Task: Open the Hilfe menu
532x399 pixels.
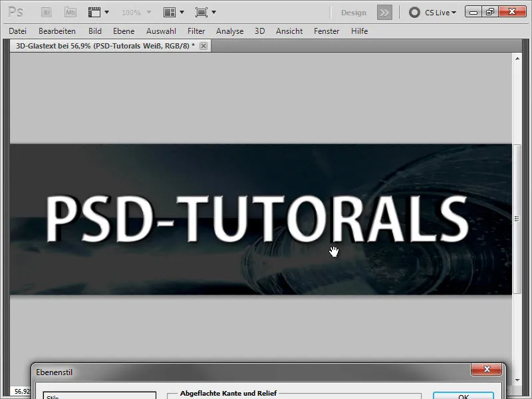Action: [359, 31]
